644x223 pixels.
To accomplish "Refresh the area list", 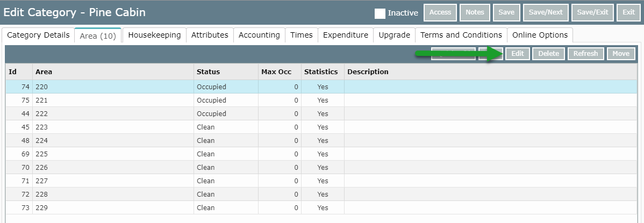I will pyautogui.click(x=586, y=54).
